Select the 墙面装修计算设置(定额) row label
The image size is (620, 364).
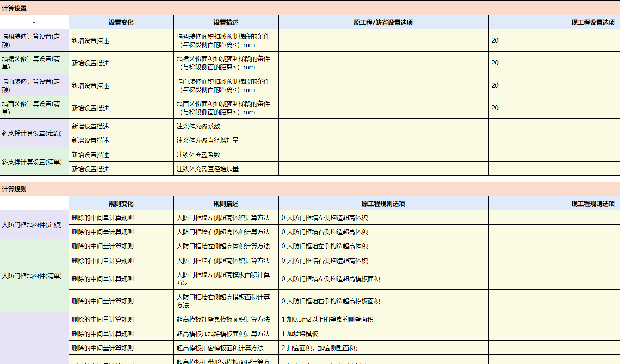tap(34, 86)
